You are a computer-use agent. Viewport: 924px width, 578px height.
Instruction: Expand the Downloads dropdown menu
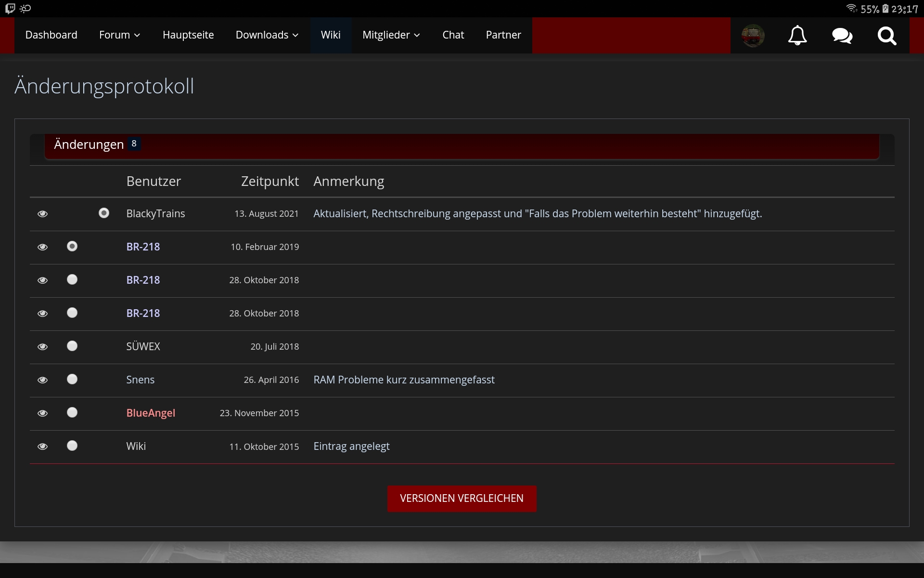[x=267, y=35]
